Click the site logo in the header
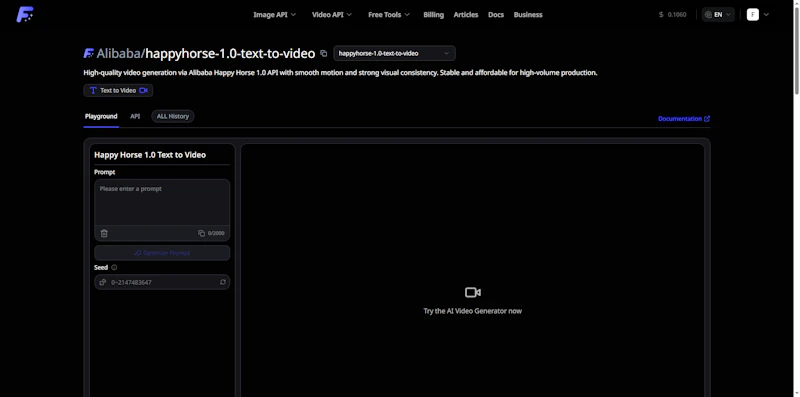 coord(24,14)
